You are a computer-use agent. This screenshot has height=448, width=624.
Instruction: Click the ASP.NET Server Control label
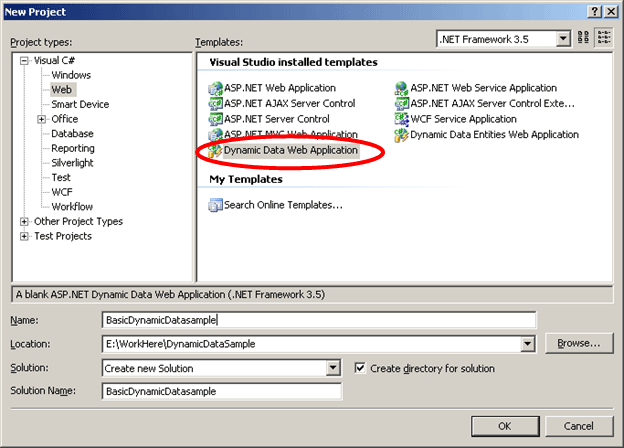(x=277, y=119)
